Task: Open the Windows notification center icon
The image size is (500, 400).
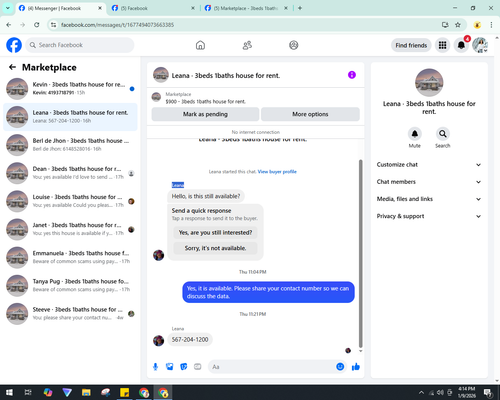Action: point(489,392)
